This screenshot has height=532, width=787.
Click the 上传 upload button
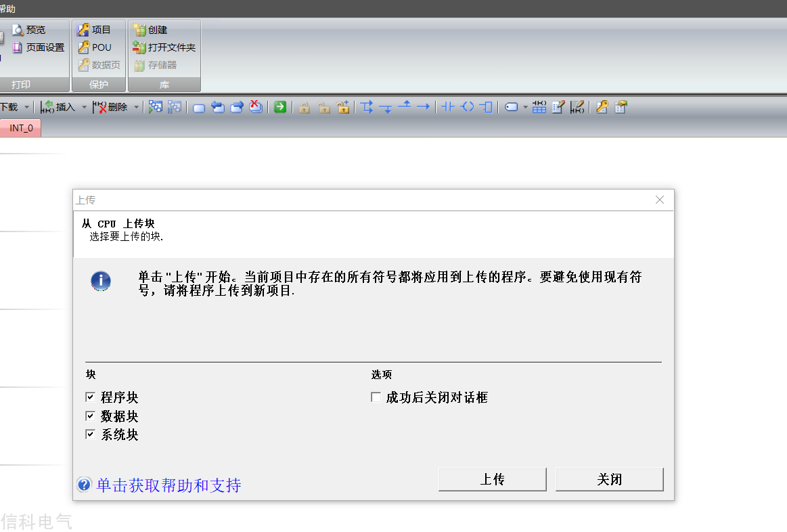[x=493, y=479]
